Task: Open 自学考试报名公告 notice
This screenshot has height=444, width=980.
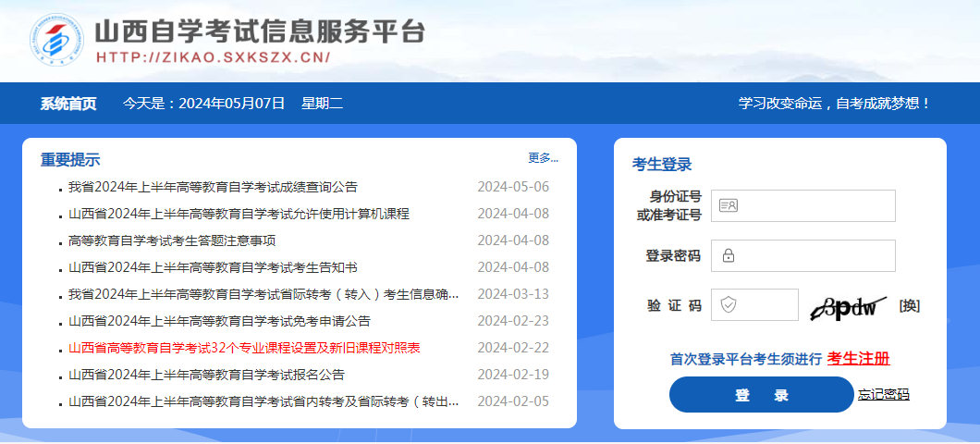Action: [206, 375]
